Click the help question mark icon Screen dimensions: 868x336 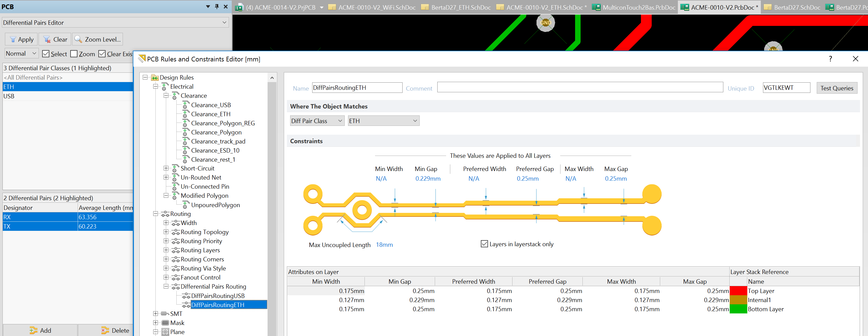click(x=830, y=59)
